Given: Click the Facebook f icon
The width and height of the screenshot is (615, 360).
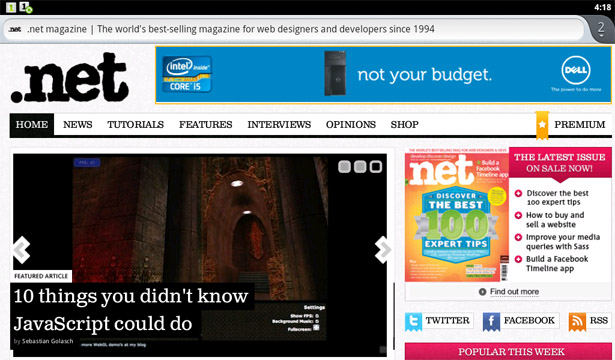Looking at the screenshot, I should (x=491, y=321).
